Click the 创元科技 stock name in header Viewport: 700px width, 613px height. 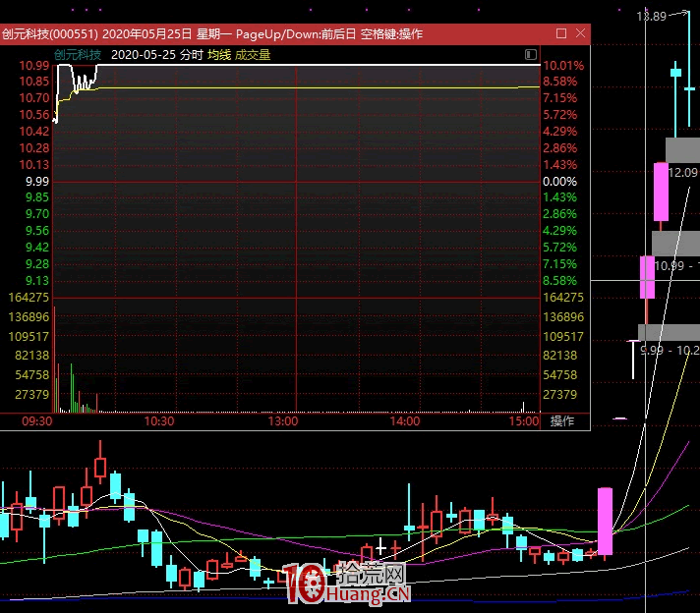[x=78, y=55]
